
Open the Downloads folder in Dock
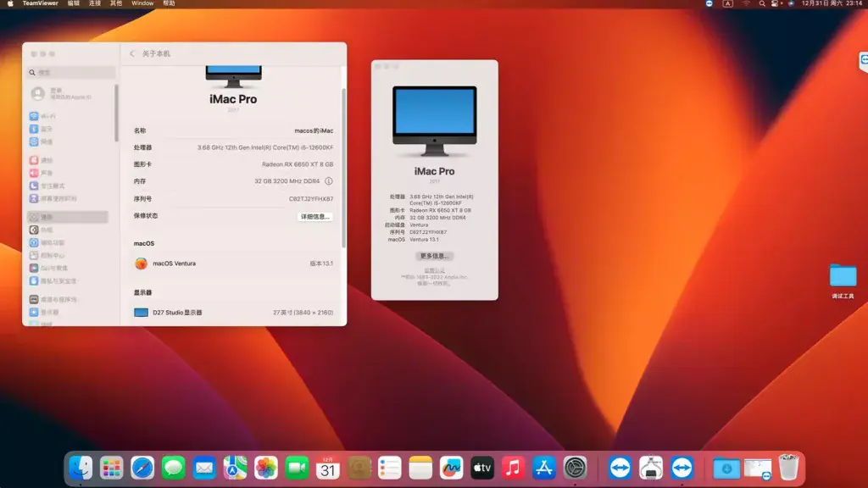pos(726,468)
